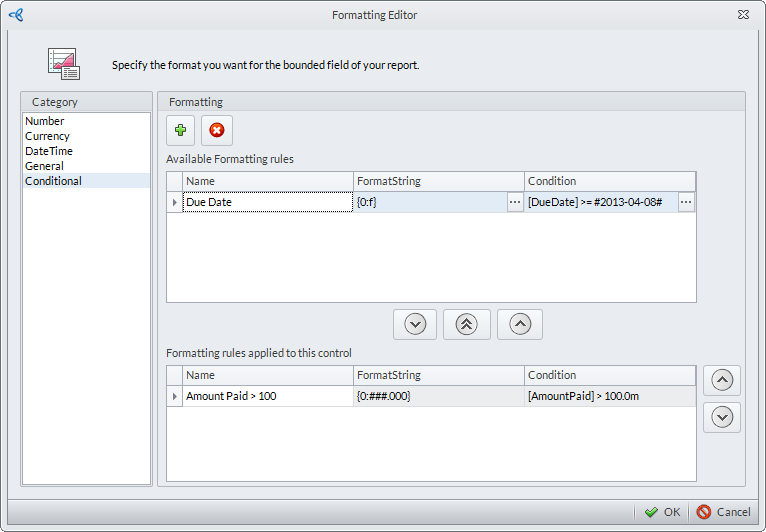
Task: Open the FormatString ellipsis editor for Due Date
Action: [515, 202]
